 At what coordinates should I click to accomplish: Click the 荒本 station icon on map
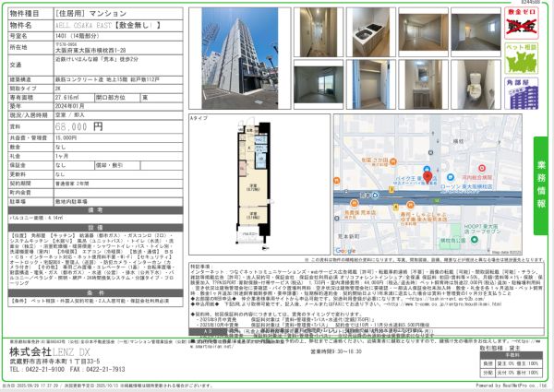375,195
